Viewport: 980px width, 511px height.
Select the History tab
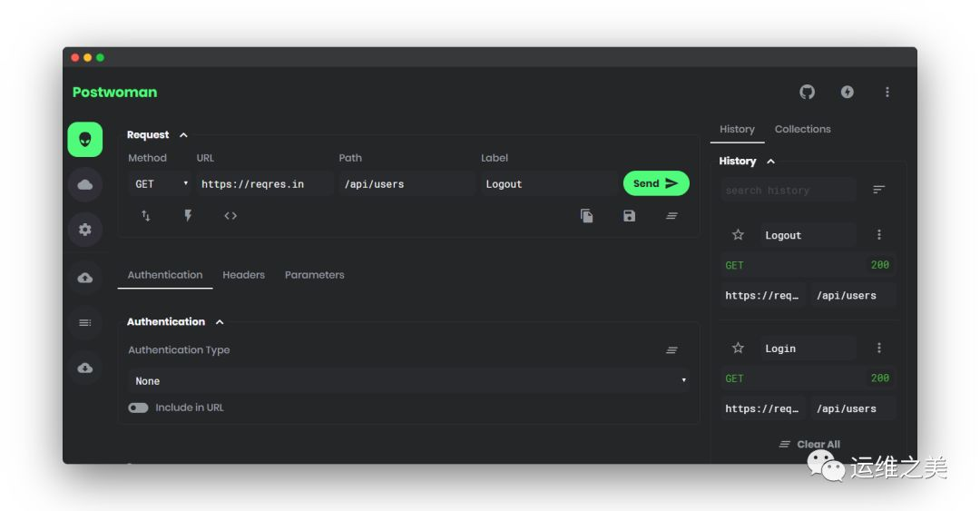[737, 130]
